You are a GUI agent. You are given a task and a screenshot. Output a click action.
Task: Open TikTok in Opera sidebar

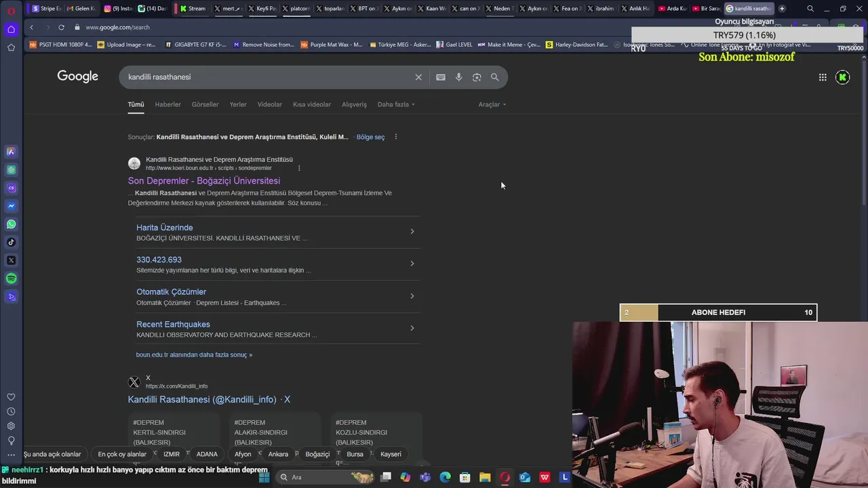(x=11, y=242)
